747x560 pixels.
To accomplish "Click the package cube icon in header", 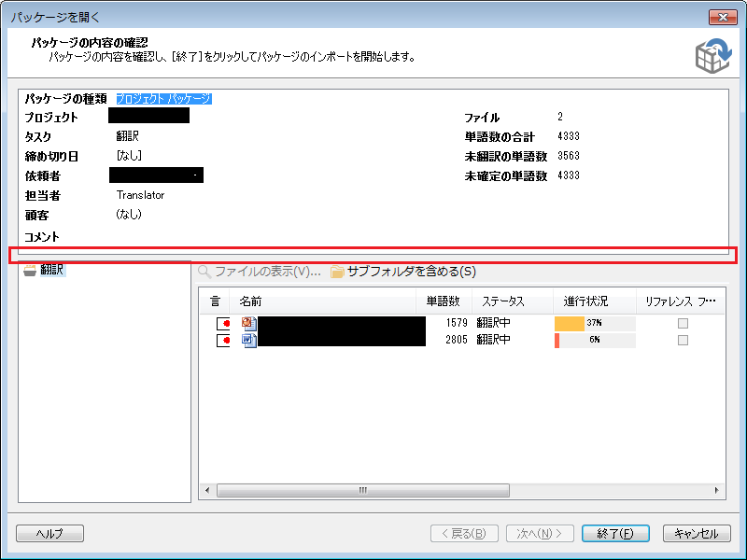I will [713, 56].
